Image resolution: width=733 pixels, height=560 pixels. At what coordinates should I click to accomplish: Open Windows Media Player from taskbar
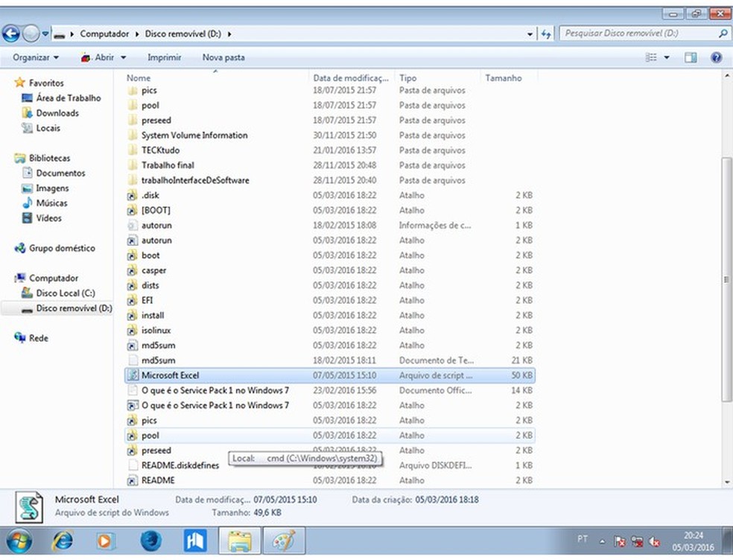coord(105,539)
